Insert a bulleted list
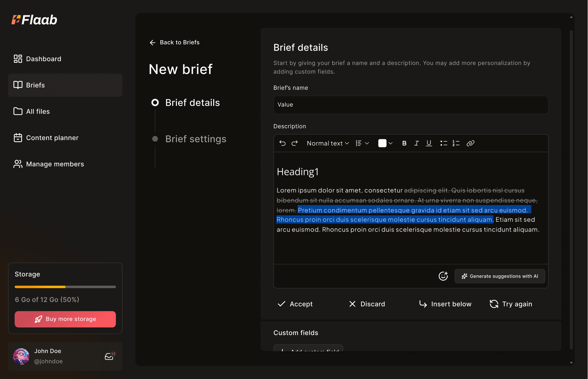This screenshot has height=379, width=588. pyautogui.click(x=444, y=143)
